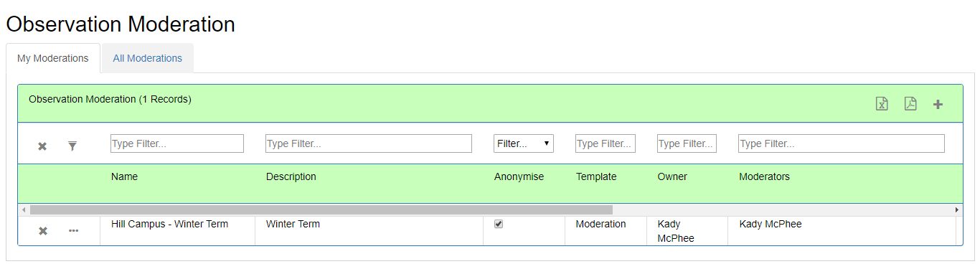The width and height of the screenshot is (980, 269).
Task: Open three-dot options for Hill Campus row
Action: click(x=74, y=231)
